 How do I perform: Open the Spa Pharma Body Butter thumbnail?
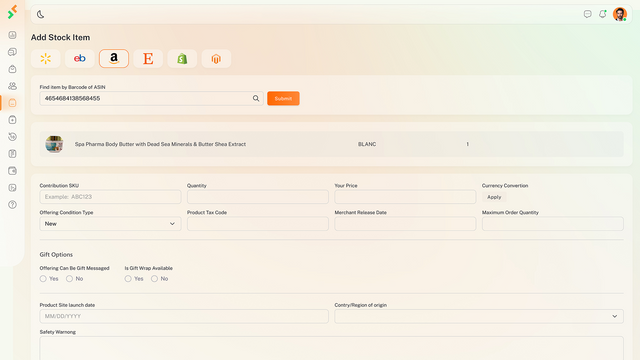click(x=54, y=144)
